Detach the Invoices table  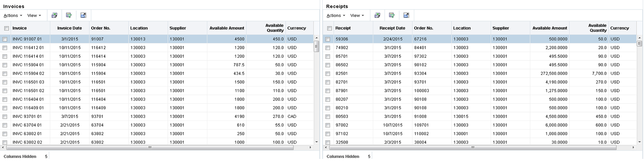(x=83, y=15)
